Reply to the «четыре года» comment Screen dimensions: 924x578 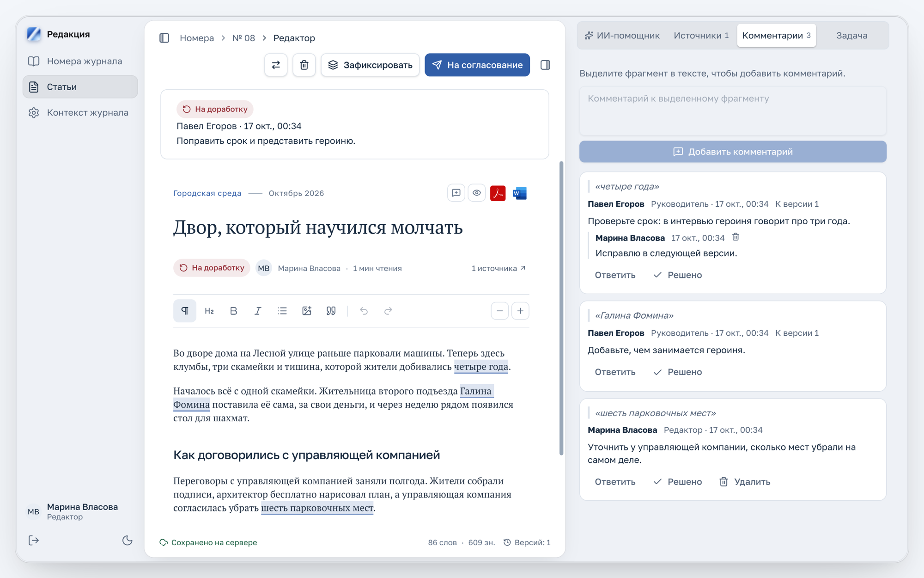click(x=615, y=275)
